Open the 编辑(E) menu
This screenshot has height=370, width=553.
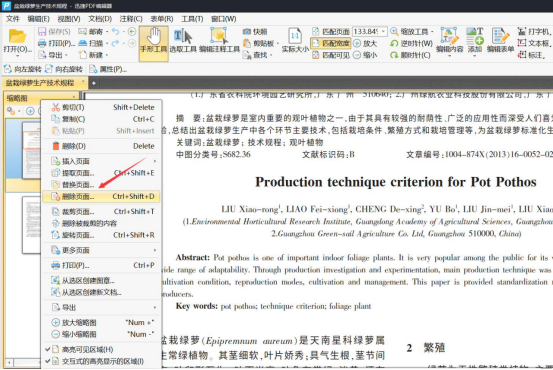[38, 19]
